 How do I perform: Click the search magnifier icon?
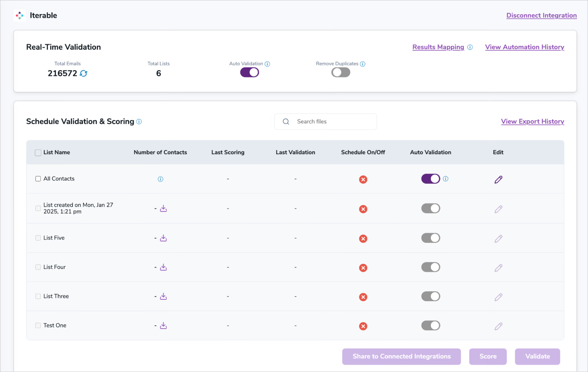point(286,122)
